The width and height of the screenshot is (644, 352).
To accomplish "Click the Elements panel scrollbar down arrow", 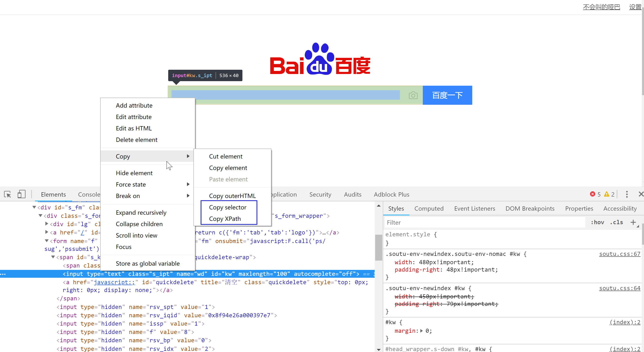I will tap(379, 349).
